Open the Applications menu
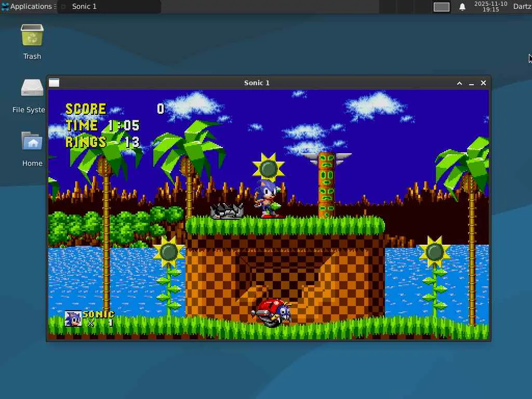This screenshot has height=399, width=532. click(x=29, y=6)
